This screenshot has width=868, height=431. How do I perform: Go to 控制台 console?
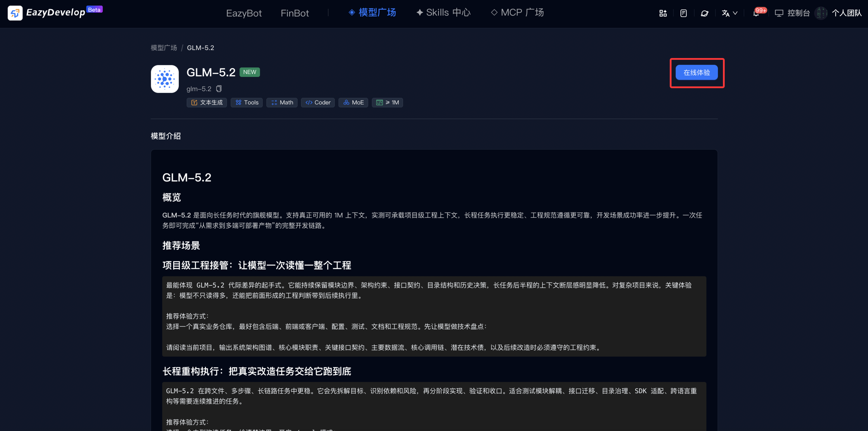pos(792,13)
